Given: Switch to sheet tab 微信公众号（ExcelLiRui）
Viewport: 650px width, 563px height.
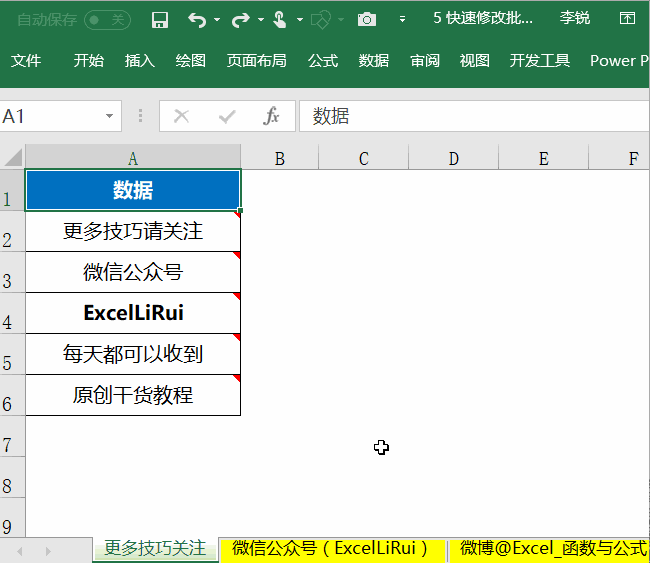Looking at the screenshot, I should tap(332, 549).
